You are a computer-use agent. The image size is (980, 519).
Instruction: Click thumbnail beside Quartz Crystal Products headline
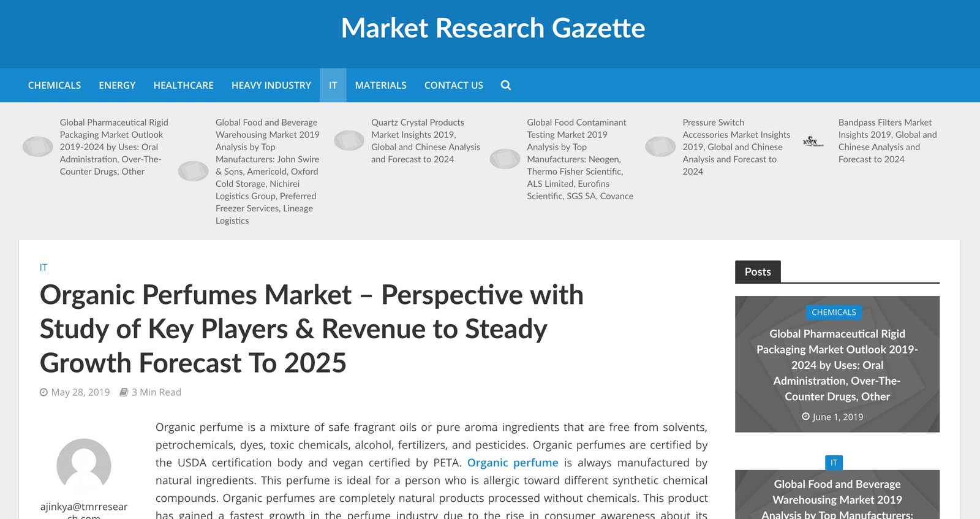click(x=349, y=140)
